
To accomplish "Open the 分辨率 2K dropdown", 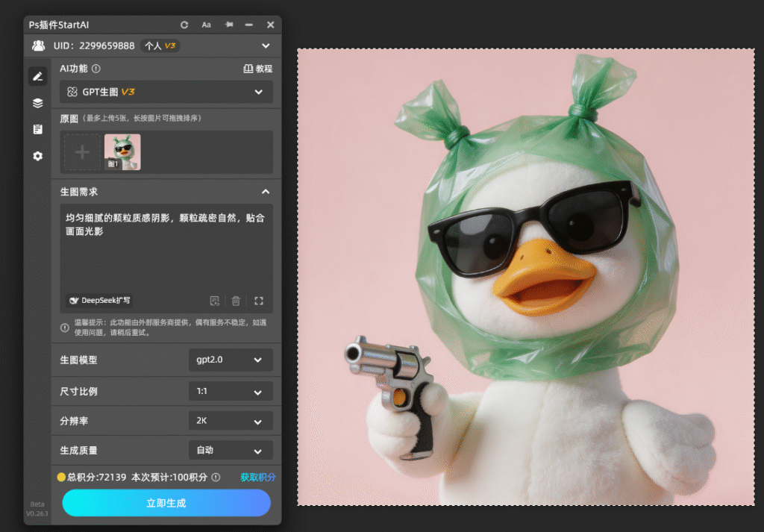I will tap(231, 420).
